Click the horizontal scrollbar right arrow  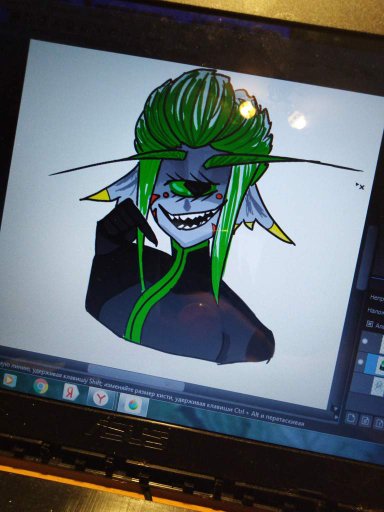pos(335,416)
